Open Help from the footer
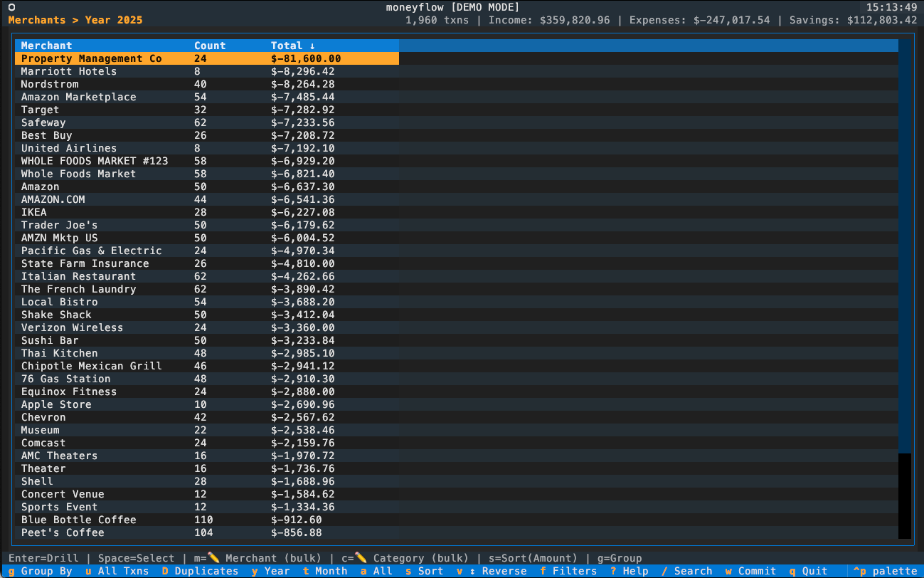The height and width of the screenshot is (578, 924). tap(629, 571)
